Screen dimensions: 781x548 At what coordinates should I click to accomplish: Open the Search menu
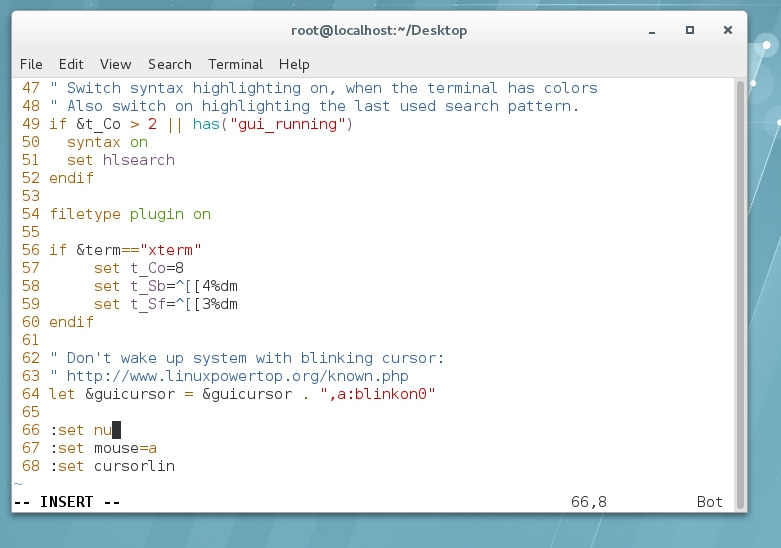click(x=170, y=64)
